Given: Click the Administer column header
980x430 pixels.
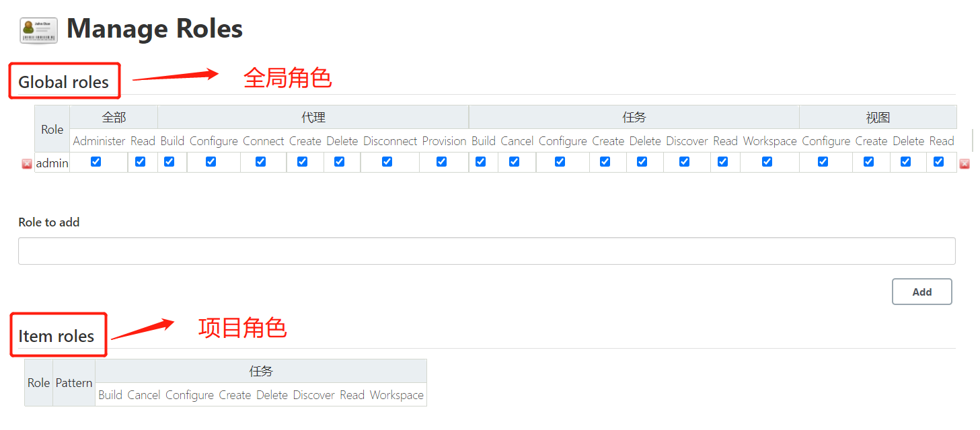Looking at the screenshot, I should click(99, 141).
